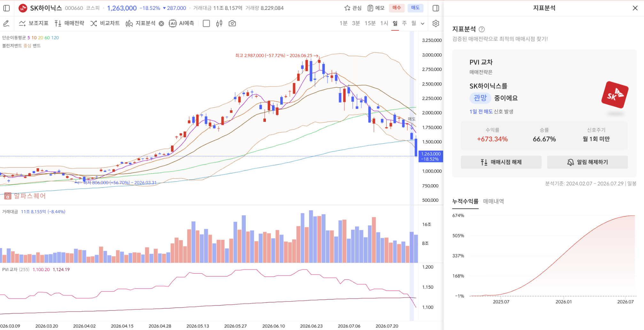This screenshot has width=644, height=330.
Task: Open 매매전략 trading strategies
Action: pos(69,23)
